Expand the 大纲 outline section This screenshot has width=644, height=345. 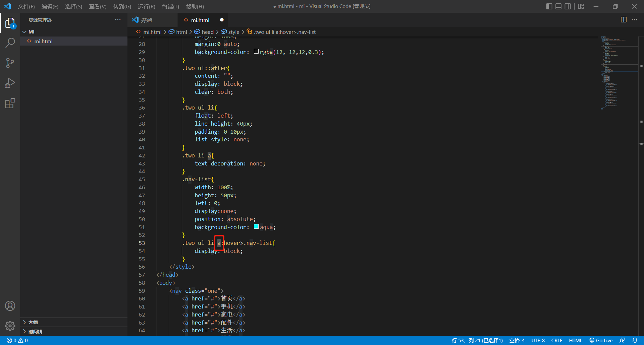74,322
